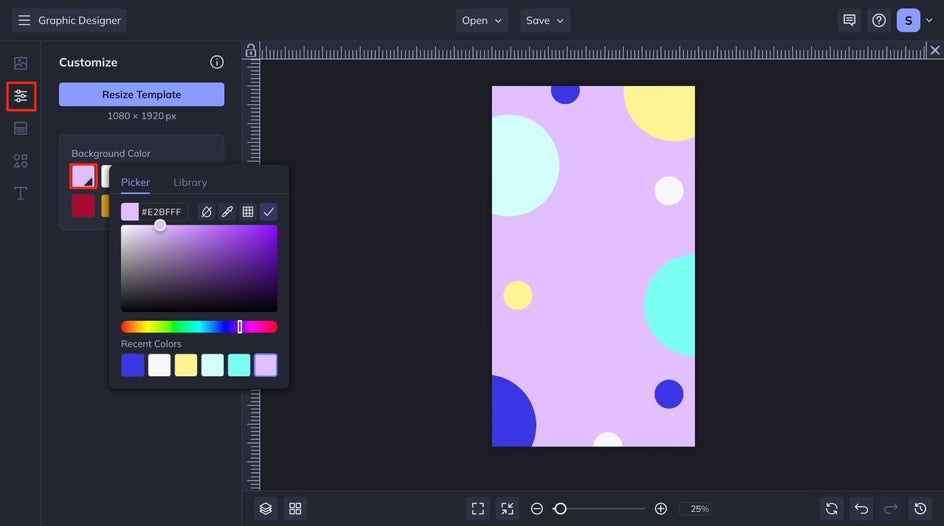Toggle the canvas lock icon at ruler corner
Viewport: 944px width, 526px height.
coord(251,50)
